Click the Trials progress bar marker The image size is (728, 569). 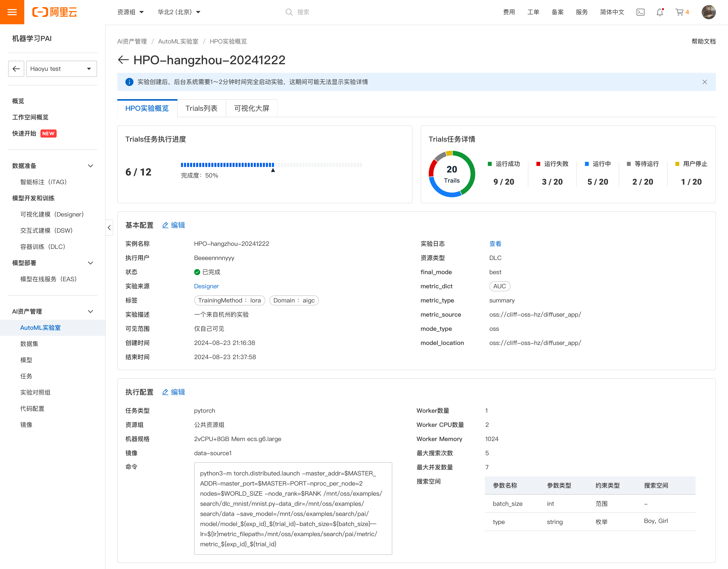pos(273,170)
